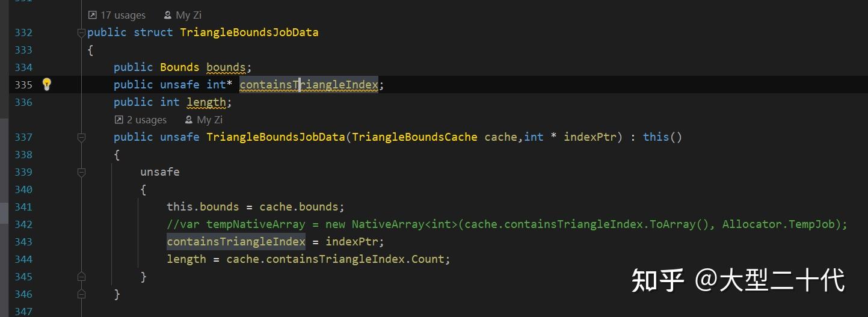Image resolution: width=868 pixels, height=317 pixels.
Task: Click the TriangleBoundsCache parameter type
Action: (415, 137)
